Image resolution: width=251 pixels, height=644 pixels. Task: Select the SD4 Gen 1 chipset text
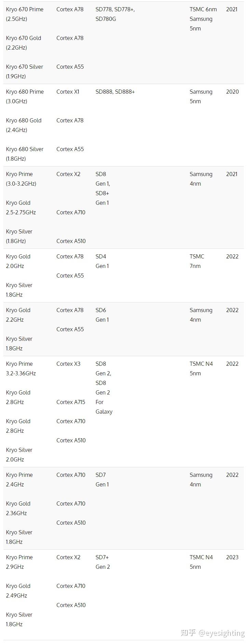pos(102,261)
